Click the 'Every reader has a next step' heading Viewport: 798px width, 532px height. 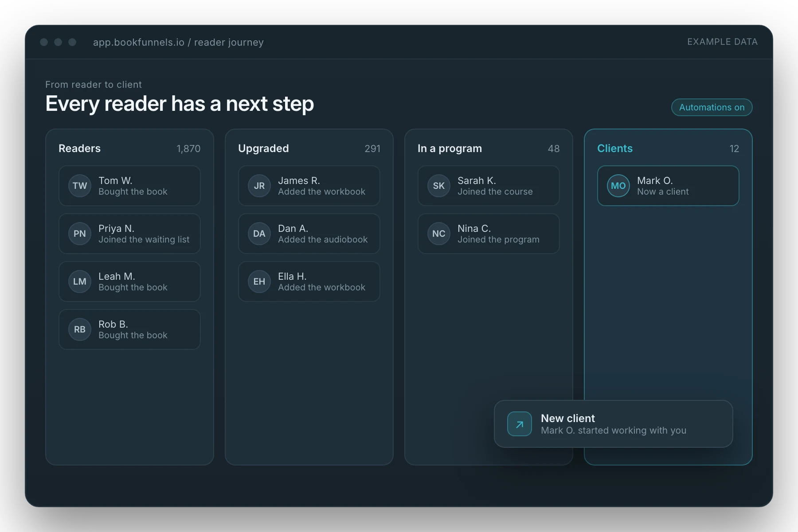(x=180, y=104)
